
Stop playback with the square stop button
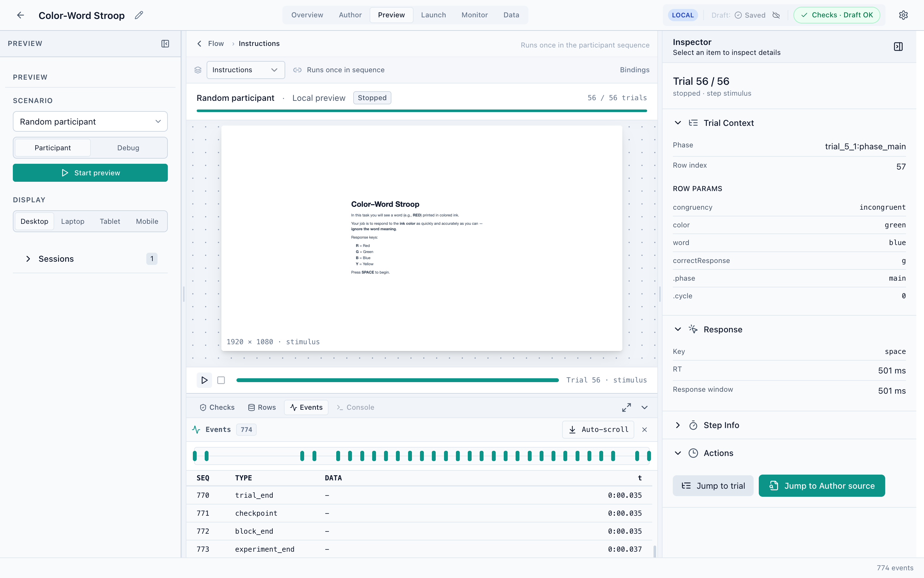point(221,380)
